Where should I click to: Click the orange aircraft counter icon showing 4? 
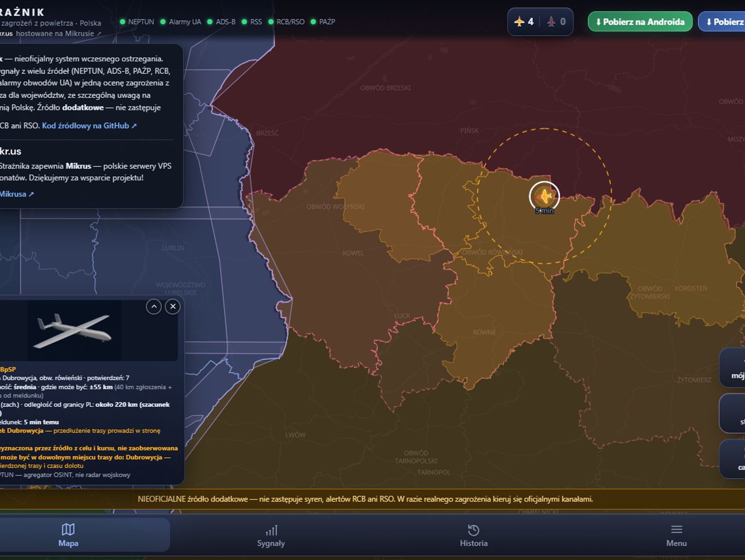pyautogui.click(x=519, y=21)
